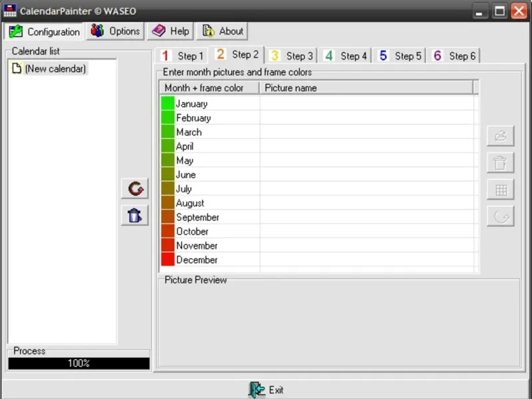Click the greyed refresh arrow icon button
This screenshot has height=399, width=532.
point(501,216)
